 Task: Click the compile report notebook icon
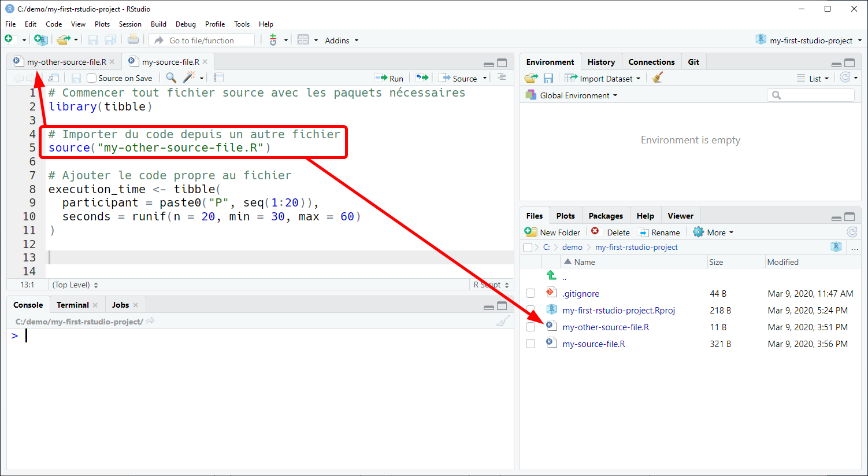(218, 78)
